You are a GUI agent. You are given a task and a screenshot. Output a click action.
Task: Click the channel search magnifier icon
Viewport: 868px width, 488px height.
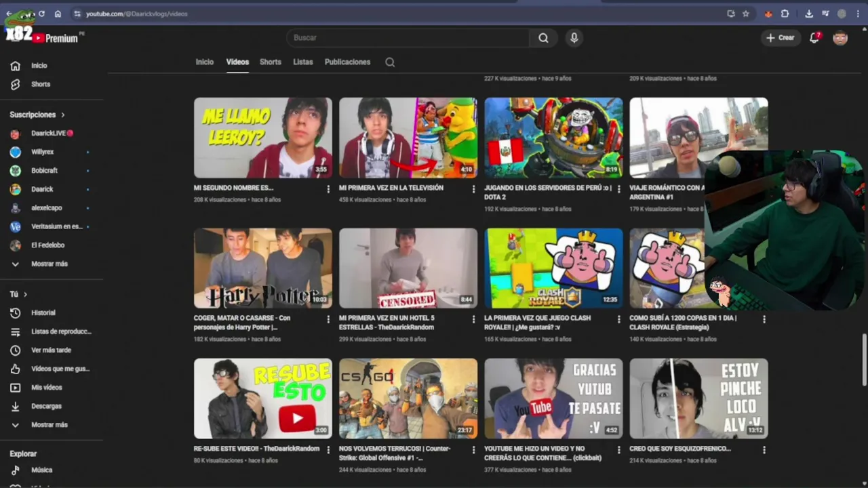pos(390,62)
